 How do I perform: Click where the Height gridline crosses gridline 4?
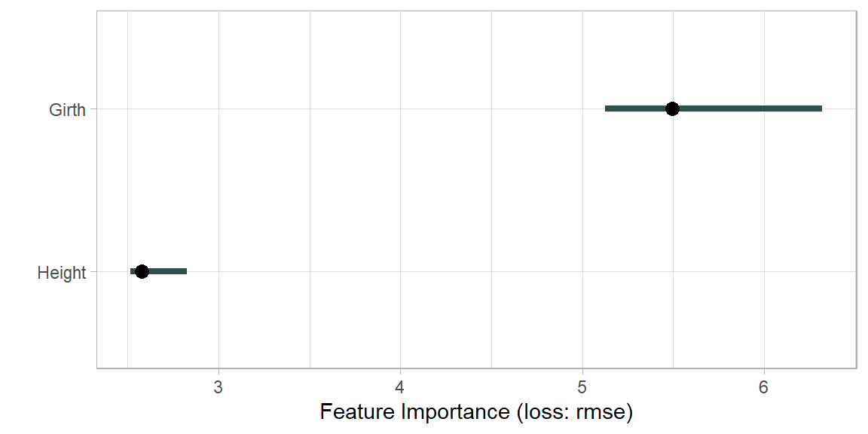[x=400, y=271]
